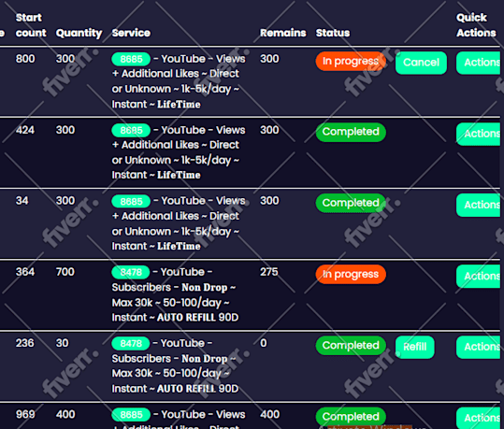Select quantity 300 in the 800 row
This screenshot has width=504, height=429.
65,59
